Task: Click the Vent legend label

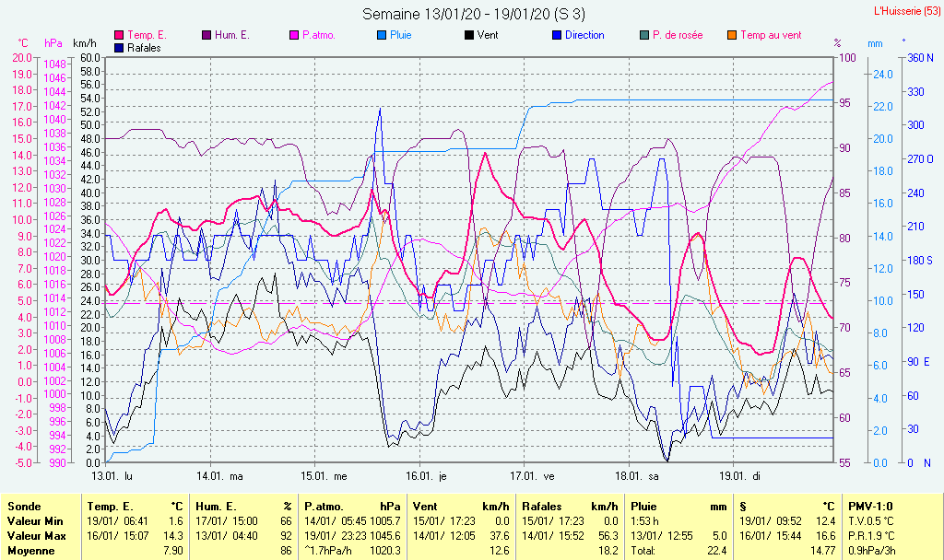Action: click(x=488, y=36)
